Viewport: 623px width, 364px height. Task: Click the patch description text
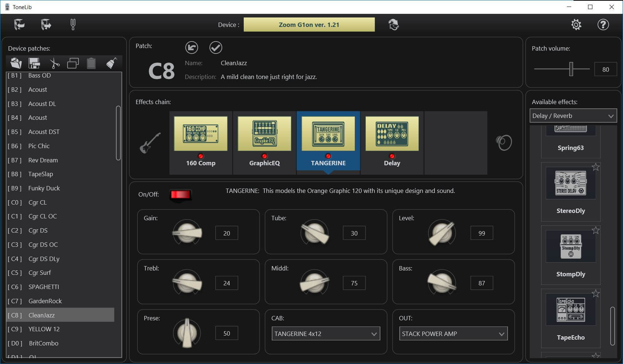[269, 77]
